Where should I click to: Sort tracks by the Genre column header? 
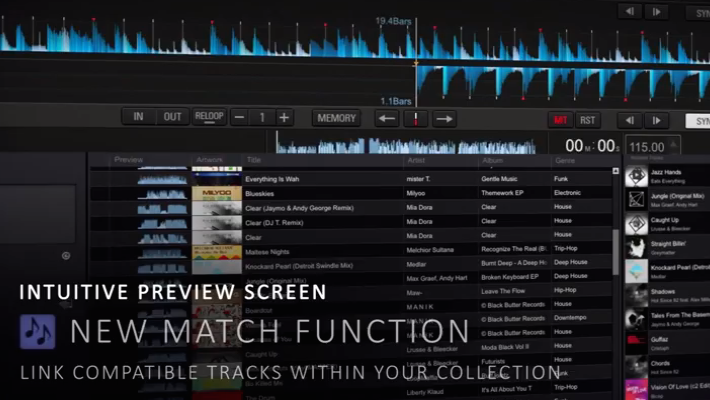coord(565,160)
